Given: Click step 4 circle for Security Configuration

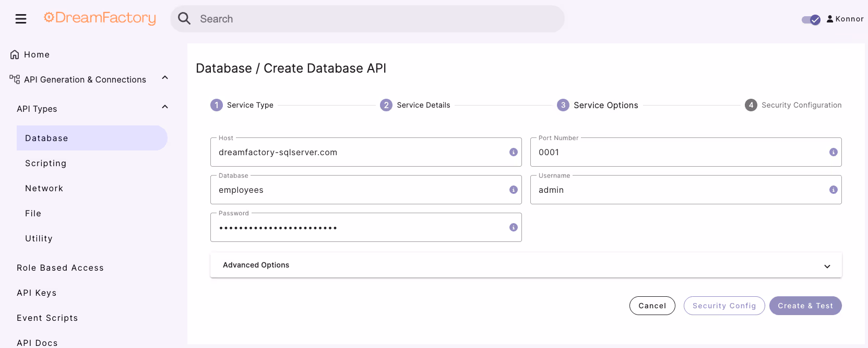Looking at the screenshot, I should pos(751,105).
